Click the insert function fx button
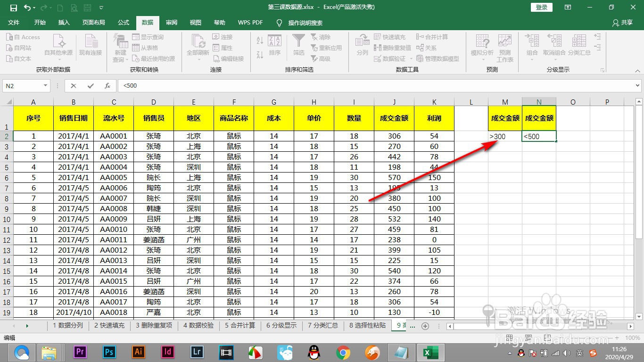Image resolution: width=644 pixels, height=362 pixels. tap(107, 86)
